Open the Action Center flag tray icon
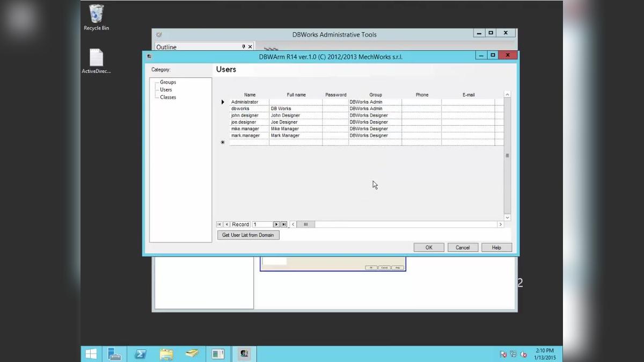The height and width of the screenshot is (362, 644). [x=503, y=354]
